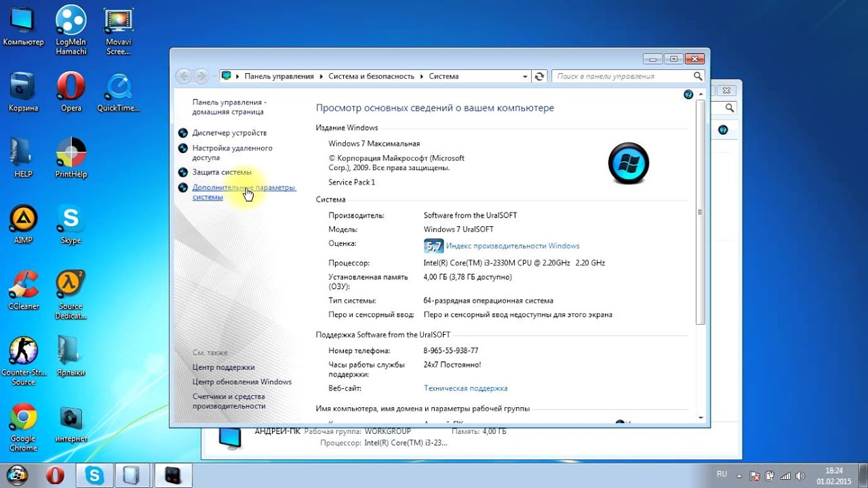This screenshot has height=488, width=868.
Task: Launch Skype from the desktop
Action: 71,224
